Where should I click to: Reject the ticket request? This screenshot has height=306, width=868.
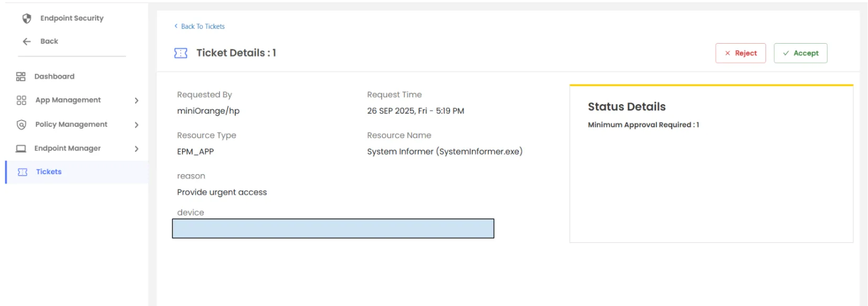pos(740,53)
